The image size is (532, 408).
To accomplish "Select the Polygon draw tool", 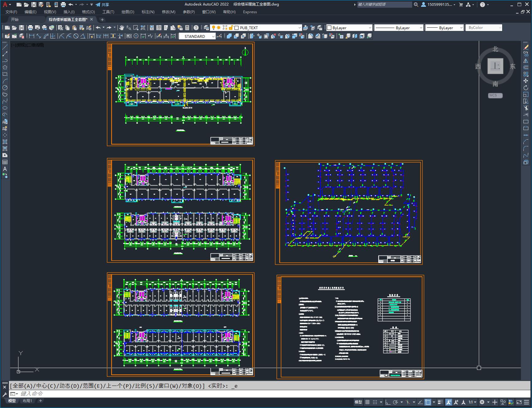I will point(5,67).
